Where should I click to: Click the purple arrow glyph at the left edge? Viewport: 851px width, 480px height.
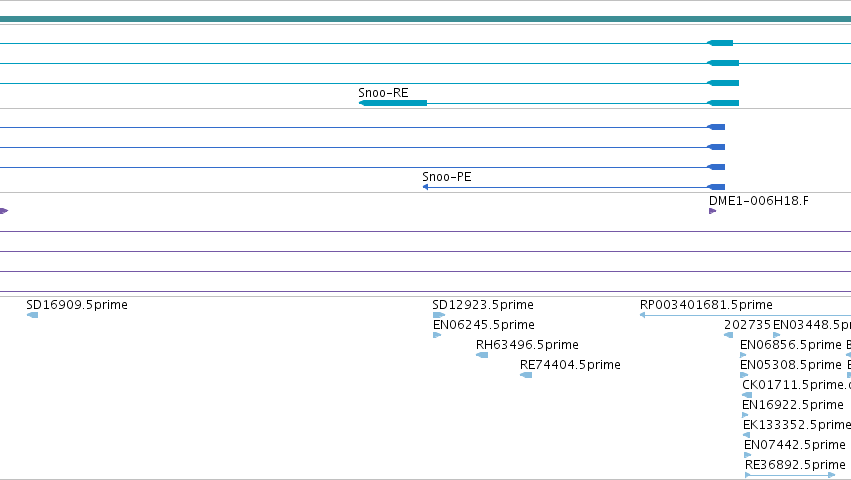click(4, 211)
